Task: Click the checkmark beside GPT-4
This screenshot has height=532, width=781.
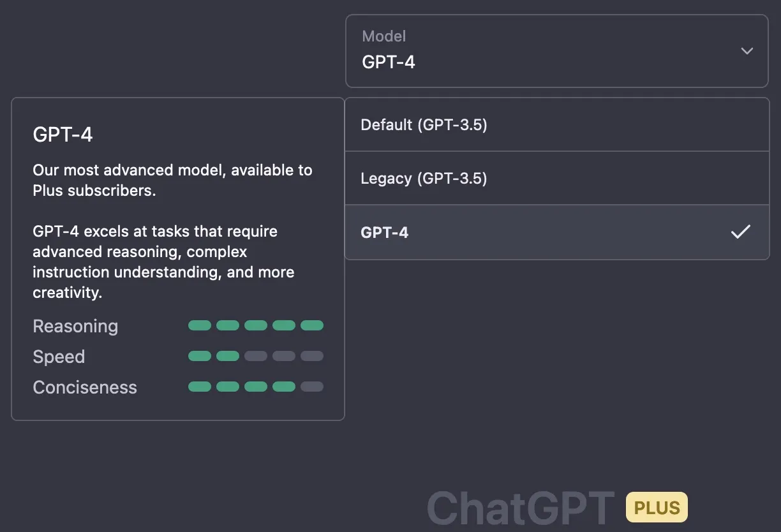Action: 741,232
